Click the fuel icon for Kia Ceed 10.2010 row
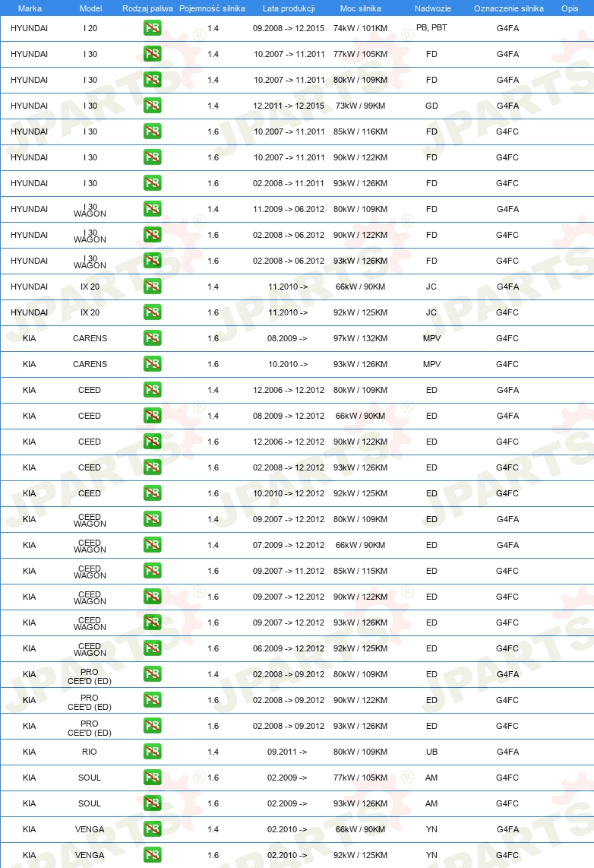This screenshot has height=868, width=594. click(152, 493)
